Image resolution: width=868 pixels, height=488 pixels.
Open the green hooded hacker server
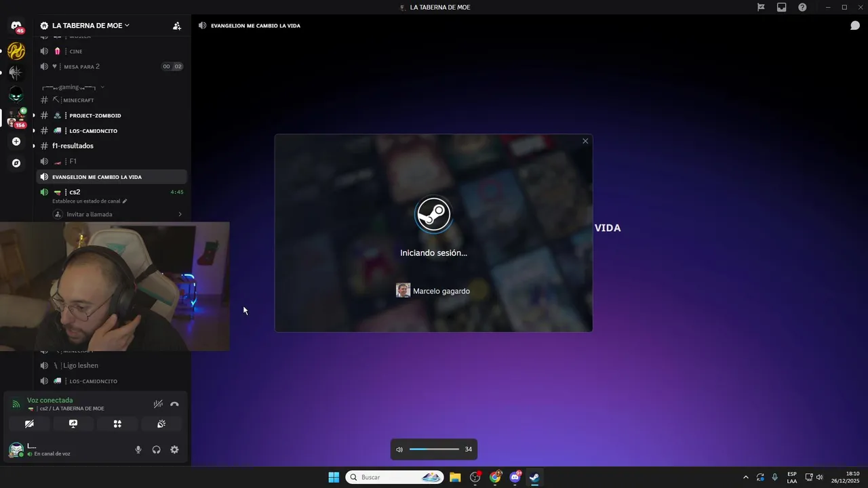[x=16, y=95]
